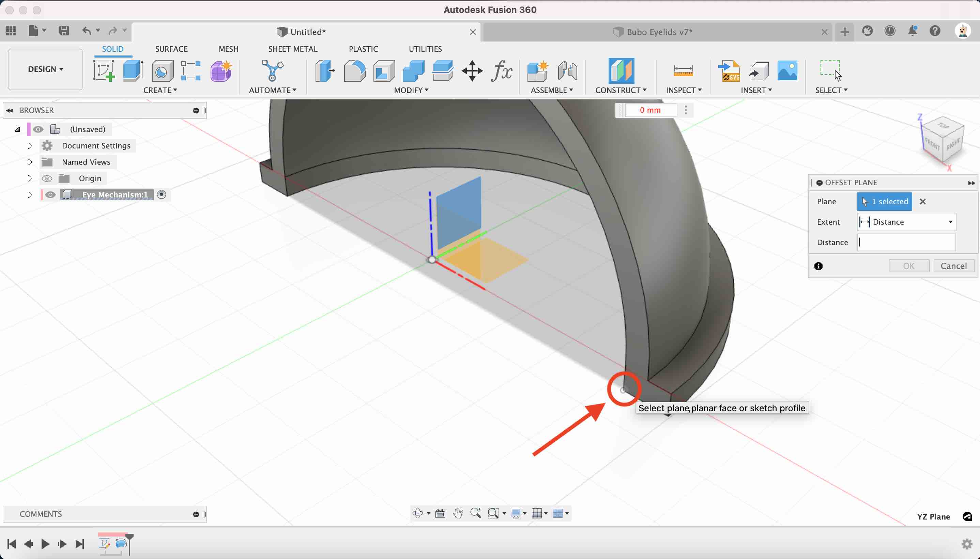Switch to the Mesh tab
Image resolution: width=980 pixels, height=559 pixels.
click(x=228, y=48)
